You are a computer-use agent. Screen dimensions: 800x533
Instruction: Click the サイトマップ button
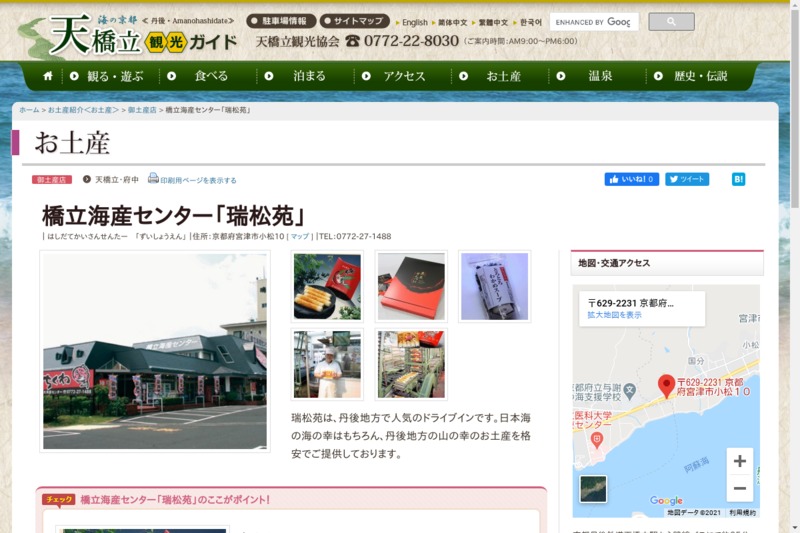(x=354, y=21)
